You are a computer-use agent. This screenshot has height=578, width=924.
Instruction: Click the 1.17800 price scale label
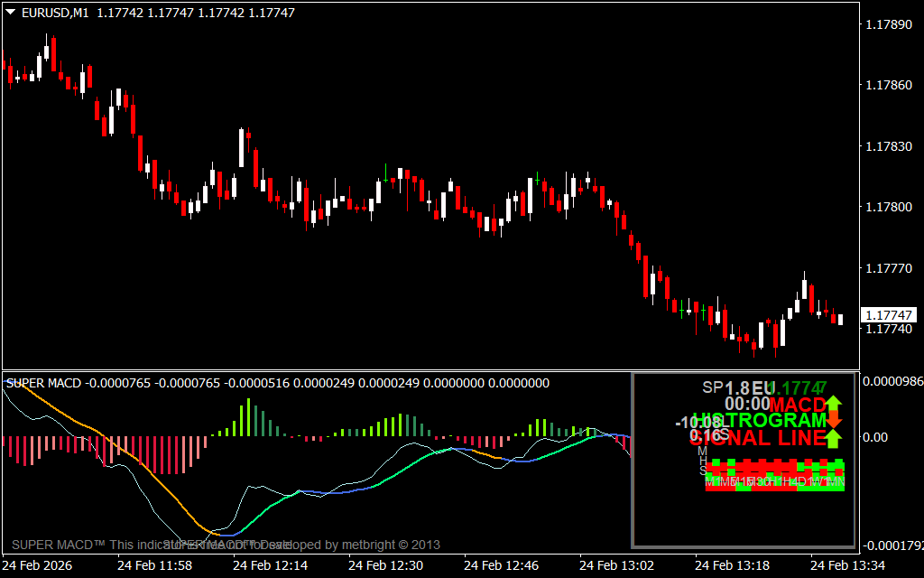pyautogui.click(x=888, y=208)
